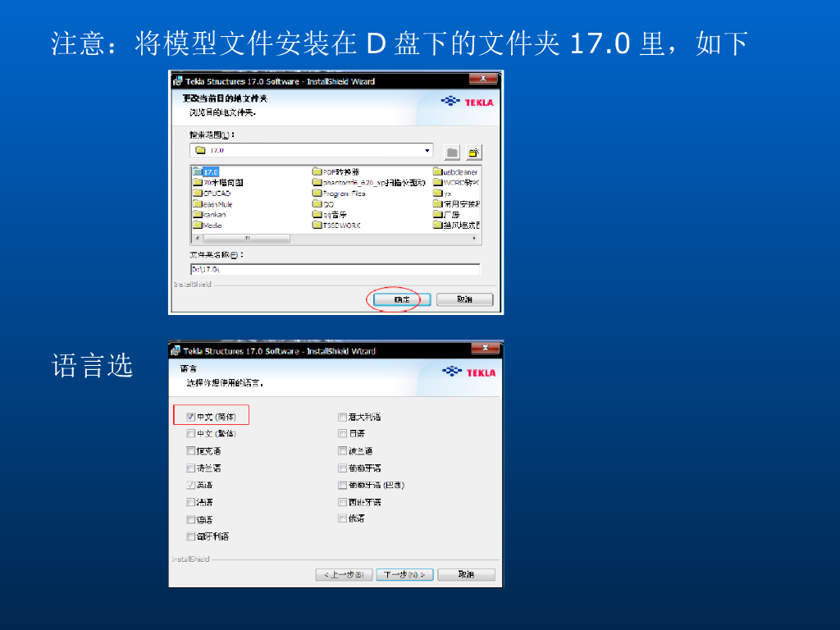Viewport: 840px width, 630px height.
Task: Toggle the 中文 (简体) checkbox
Action: tap(190, 417)
